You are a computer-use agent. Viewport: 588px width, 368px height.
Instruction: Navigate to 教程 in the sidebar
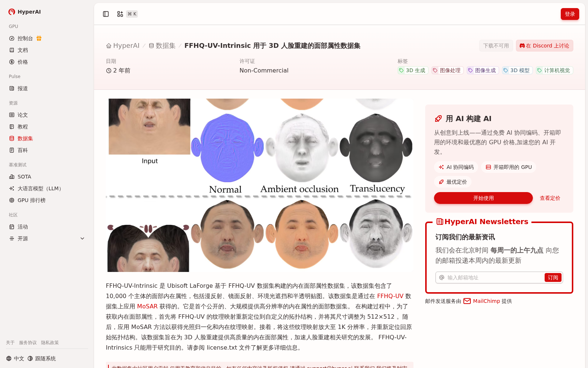47,127
